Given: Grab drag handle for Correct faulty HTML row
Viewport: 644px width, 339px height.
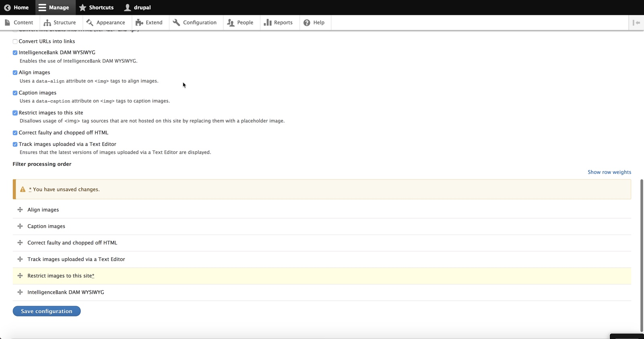Looking at the screenshot, I should tap(20, 243).
